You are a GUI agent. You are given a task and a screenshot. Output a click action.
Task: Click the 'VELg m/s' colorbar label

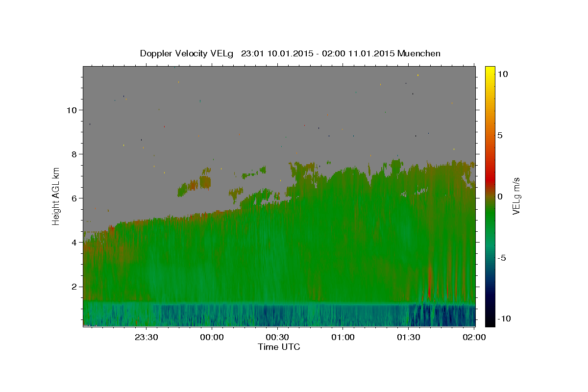[x=516, y=196]
